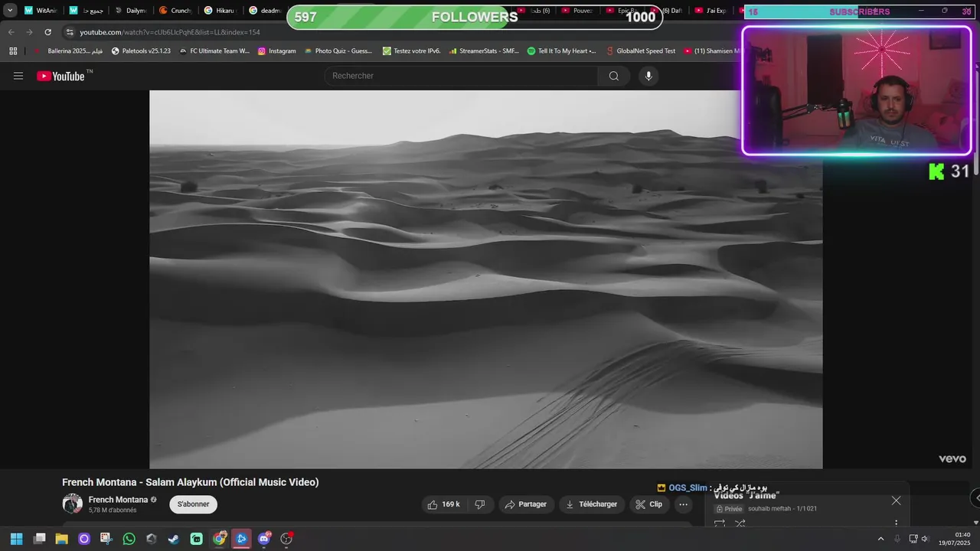The width and height of the screenshot is (980, 551).
Task: Open the Windows Start menu
Action: pyautogui.click(x=16, y=539)
